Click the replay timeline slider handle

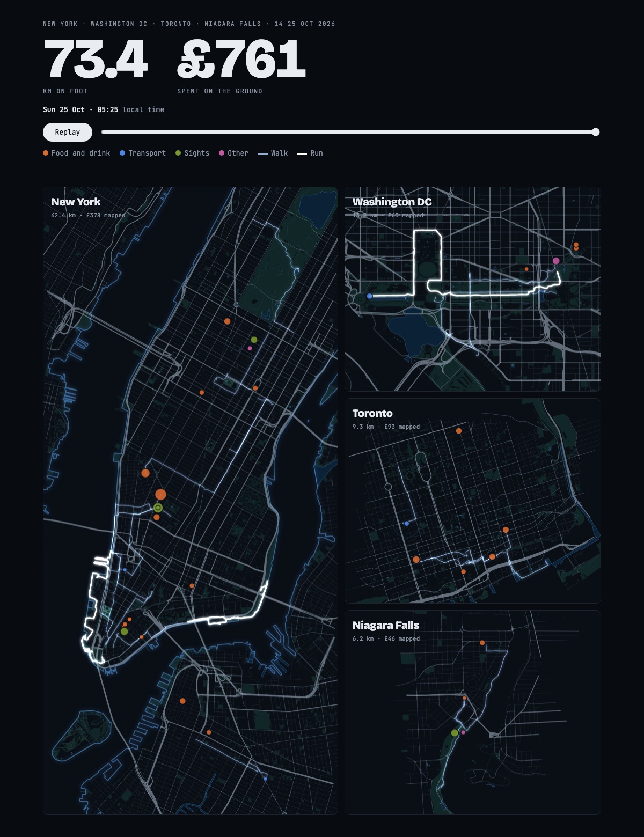[596, 132]
